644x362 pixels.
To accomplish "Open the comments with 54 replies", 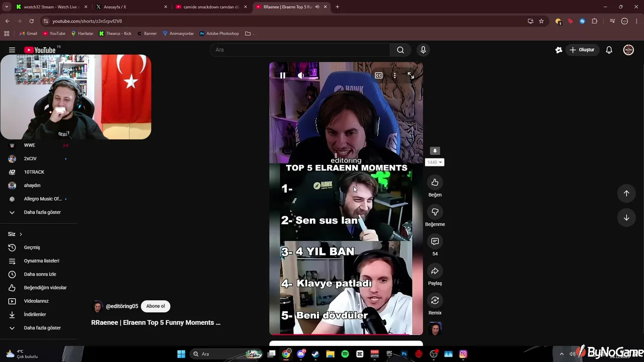I will 435,241.
